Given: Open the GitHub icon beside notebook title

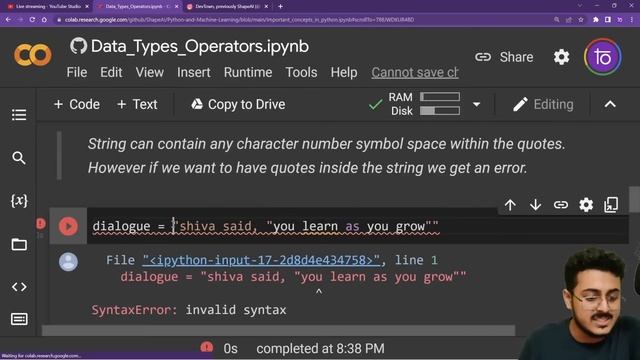Looking at the screenshot, I should (78, 46).
